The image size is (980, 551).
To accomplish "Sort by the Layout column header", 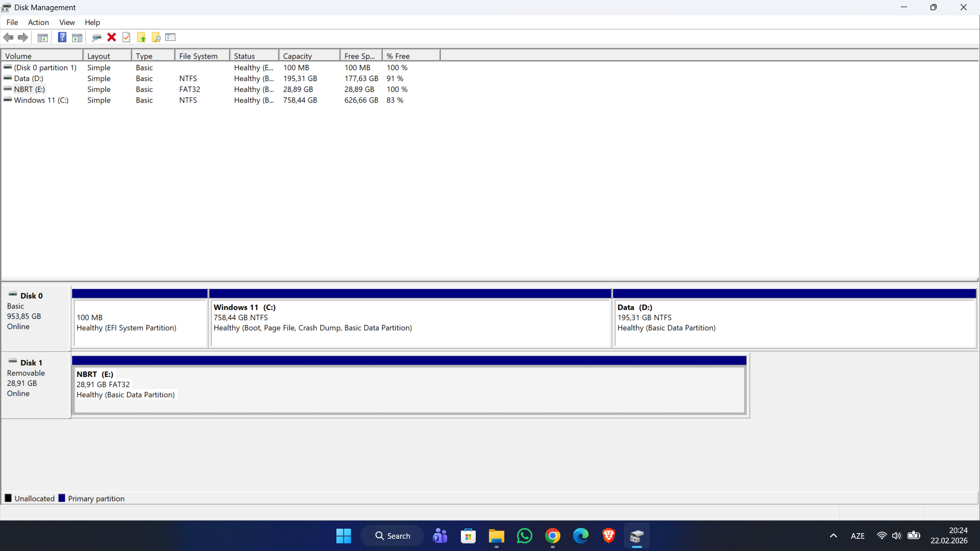I will coord(107,56).
